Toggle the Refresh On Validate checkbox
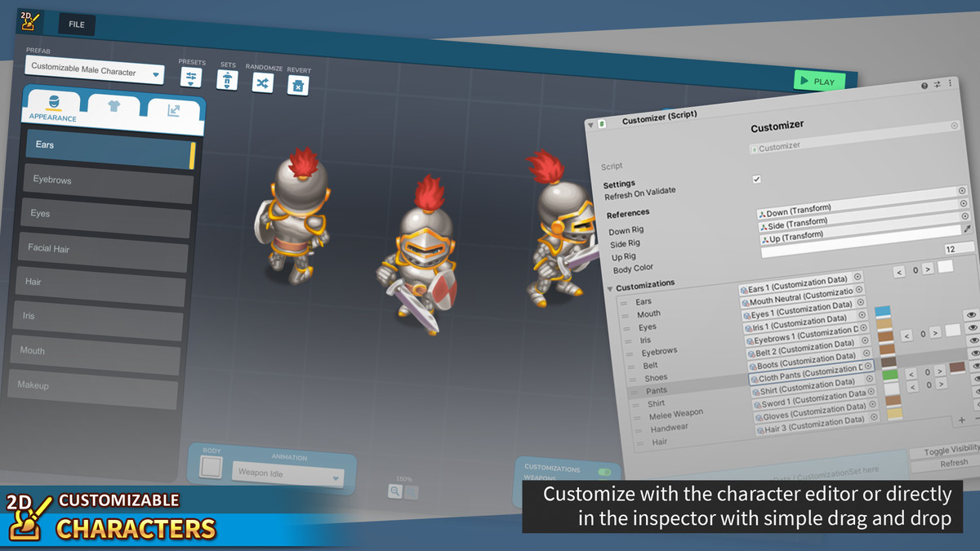The height and width of the screenshot is (551, 980). coord(756,179)
